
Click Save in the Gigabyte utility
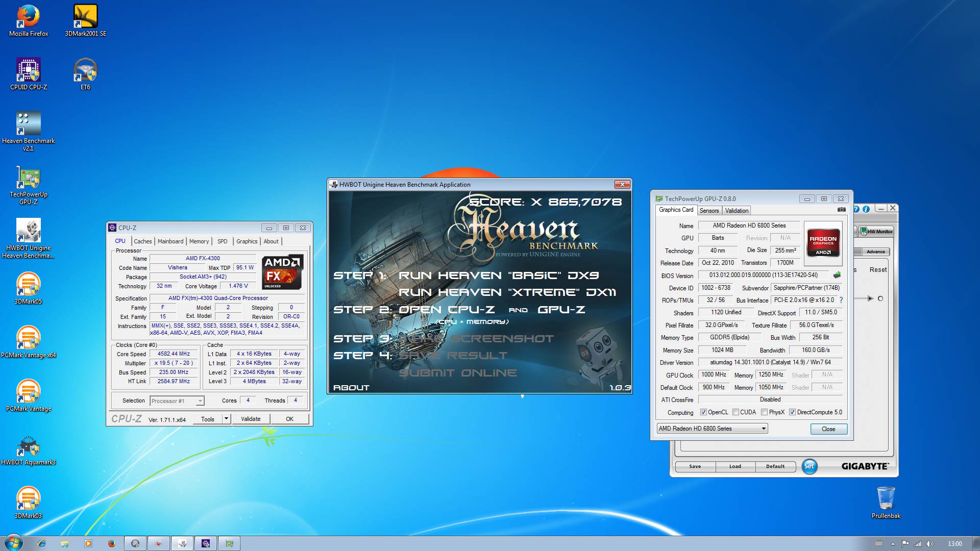[x=695, y=466]
